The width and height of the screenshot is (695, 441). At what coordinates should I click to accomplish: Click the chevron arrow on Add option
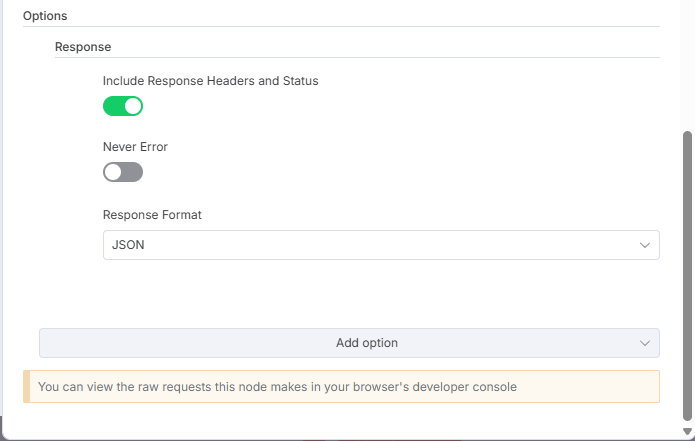[x=644, y=343]
